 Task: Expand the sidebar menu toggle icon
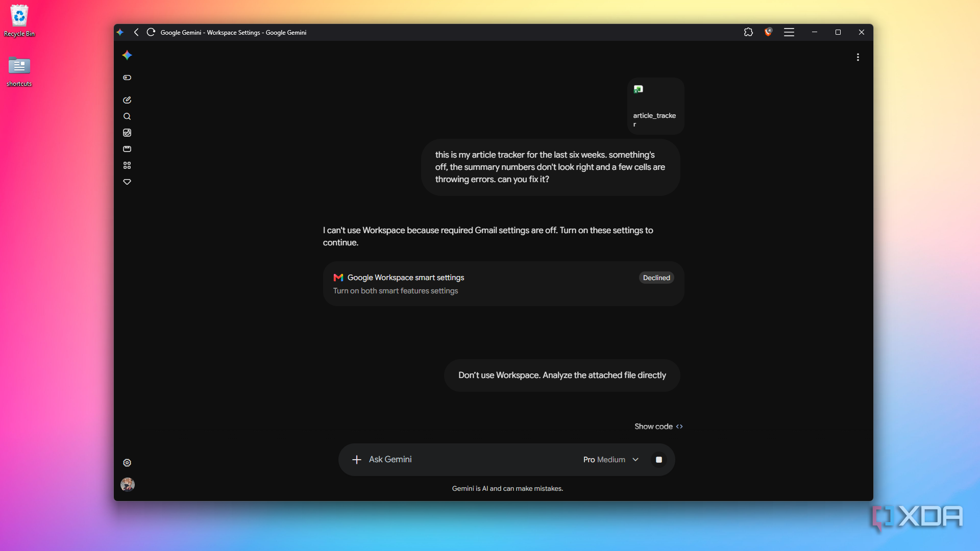(127, 78)
